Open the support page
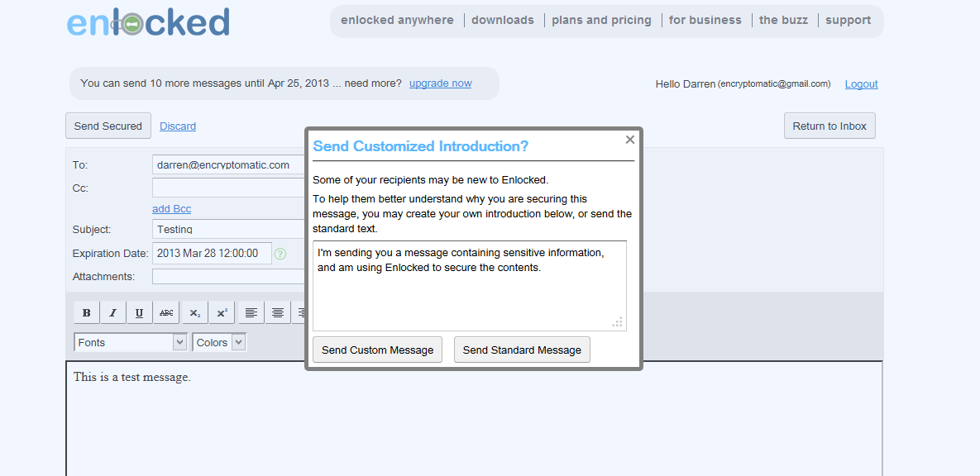The height and width of the screenshot is (476, 980). [x=849, y=20]
